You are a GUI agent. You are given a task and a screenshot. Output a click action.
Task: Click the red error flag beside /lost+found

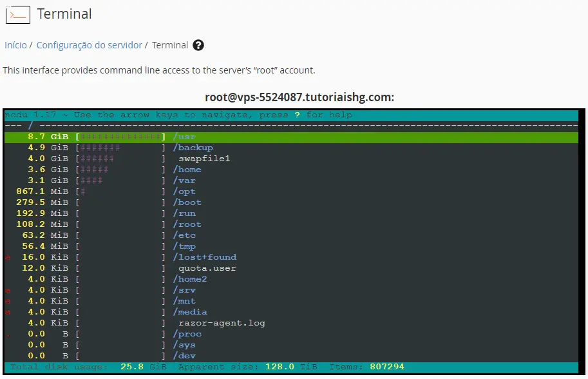8,258
